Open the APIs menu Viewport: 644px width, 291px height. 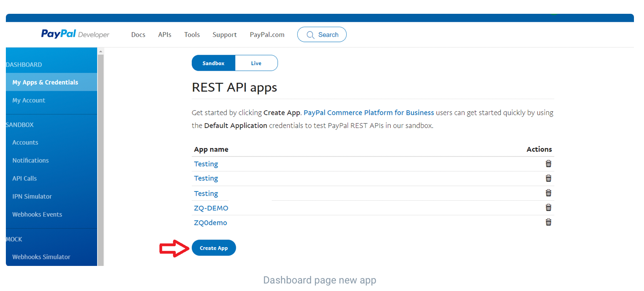[x=165, y=35]
